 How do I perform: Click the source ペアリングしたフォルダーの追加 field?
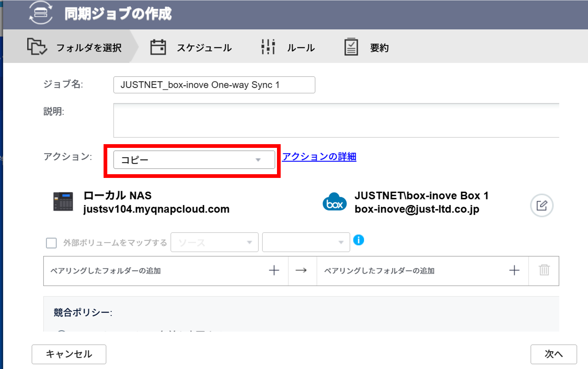(166, 271)
